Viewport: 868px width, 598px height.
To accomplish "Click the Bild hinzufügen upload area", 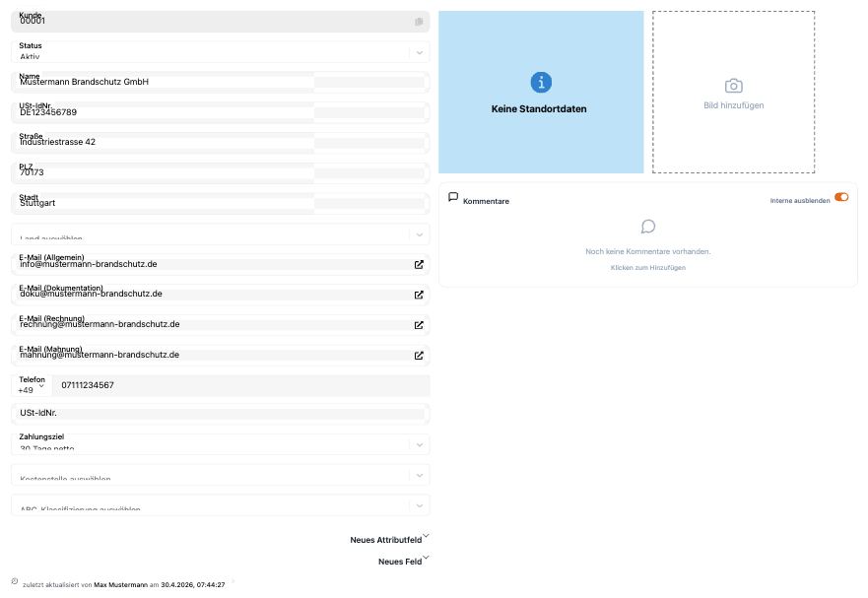I will click(x=733, y=92).
